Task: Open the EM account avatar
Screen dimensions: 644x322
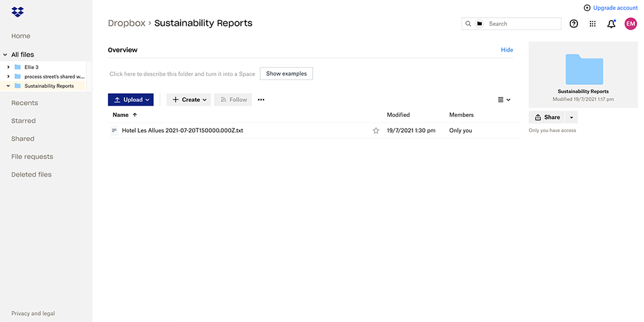Action: point(630,24)
